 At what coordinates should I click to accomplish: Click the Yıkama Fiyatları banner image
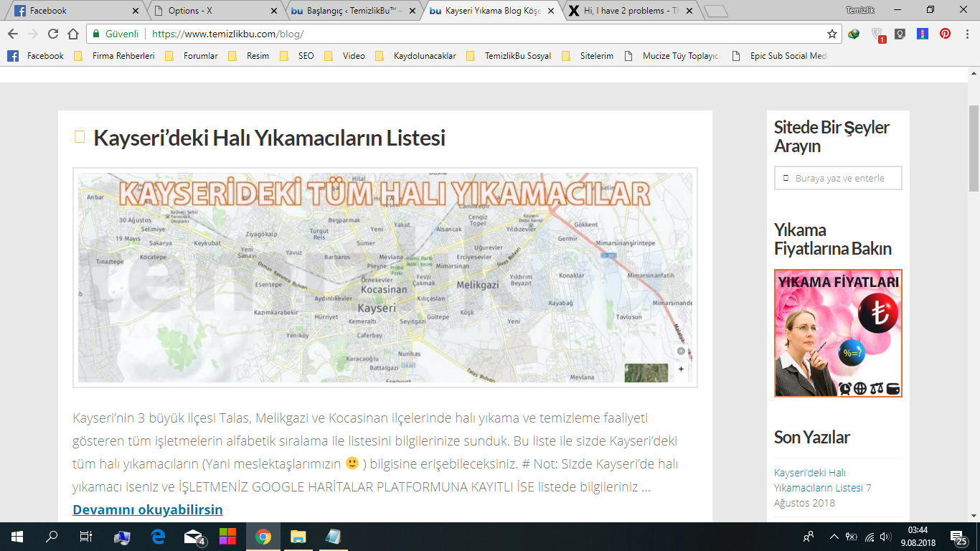pos(838,333)
